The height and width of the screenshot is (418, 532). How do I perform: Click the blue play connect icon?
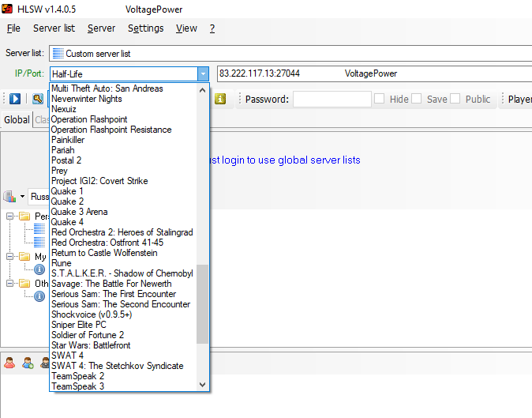click(15, 99)
